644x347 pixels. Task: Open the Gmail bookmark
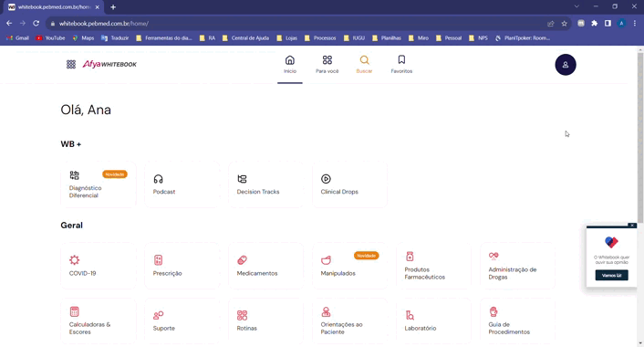click(x=17, y=37)
